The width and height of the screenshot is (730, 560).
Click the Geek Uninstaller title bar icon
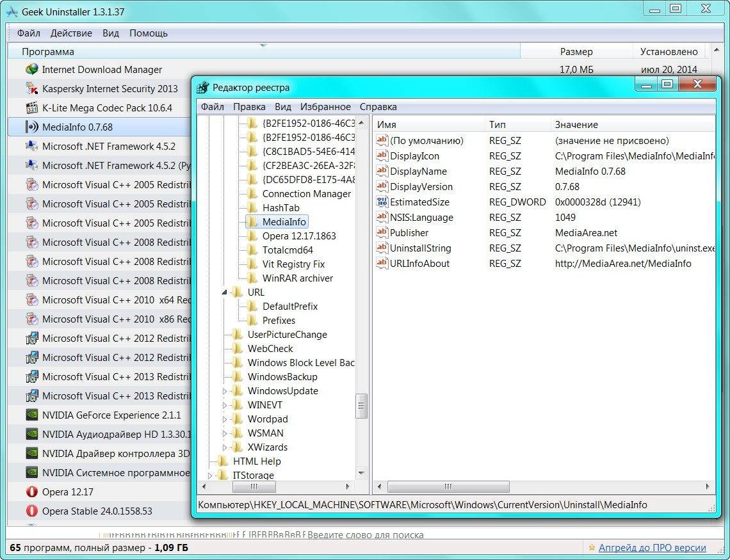pos(13,12)
